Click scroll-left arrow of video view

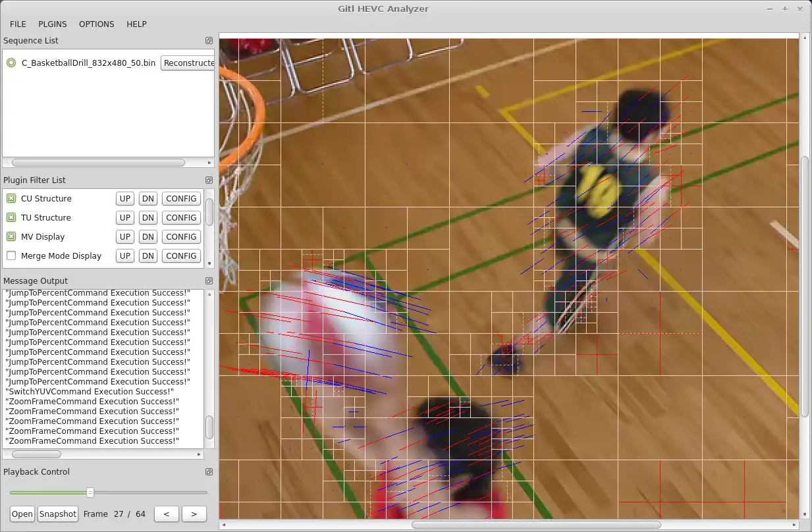click(223, 525)
